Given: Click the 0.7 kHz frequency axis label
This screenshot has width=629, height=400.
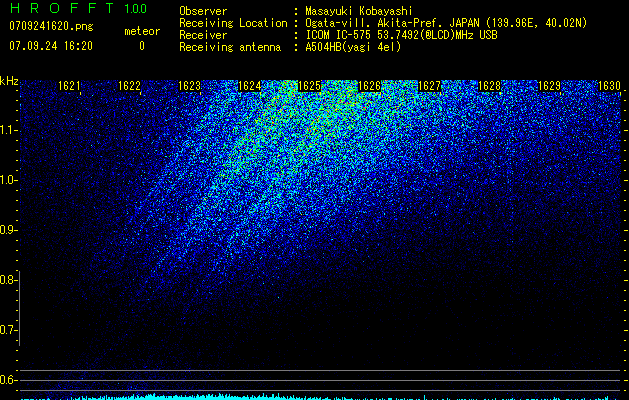Looking at the screenshot, I should [x=8, y=330].
